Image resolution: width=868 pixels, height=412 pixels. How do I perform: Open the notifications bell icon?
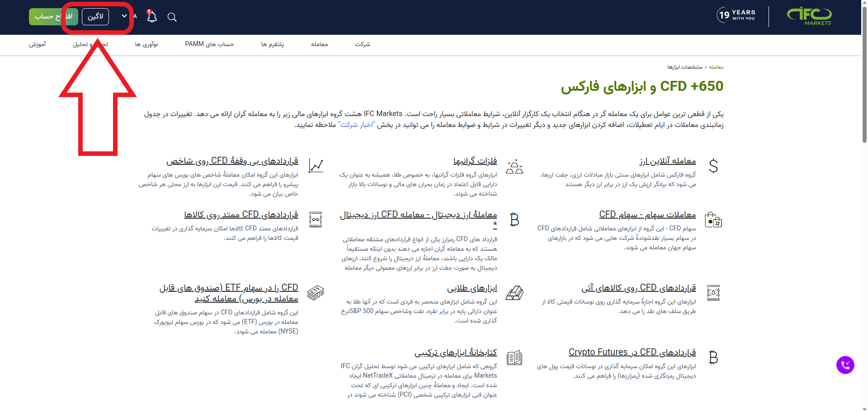tap(152, 17)
